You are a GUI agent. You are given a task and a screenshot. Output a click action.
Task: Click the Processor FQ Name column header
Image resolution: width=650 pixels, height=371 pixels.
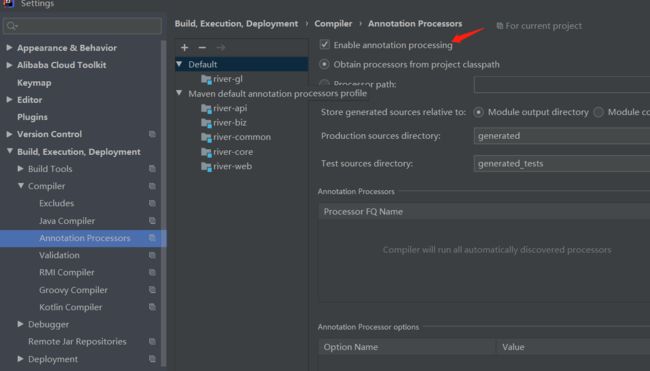click(x=484, y=212)
